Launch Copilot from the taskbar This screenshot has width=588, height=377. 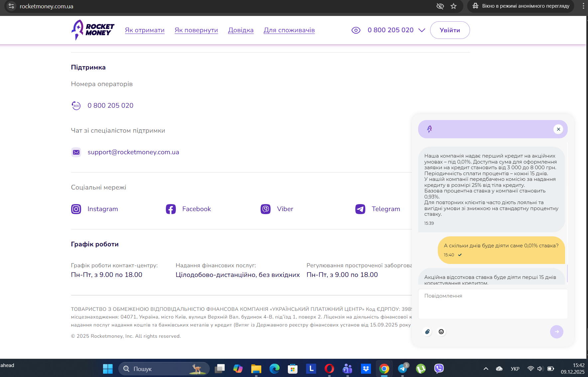pyautogui.click(x=238, y=369)
